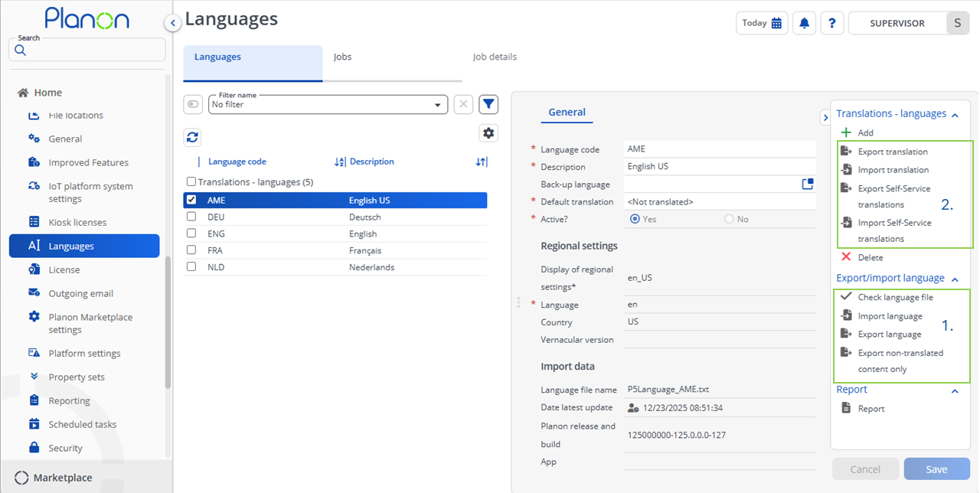
Task: Collapse the Report action section
Action: click(x=955, y=390)
